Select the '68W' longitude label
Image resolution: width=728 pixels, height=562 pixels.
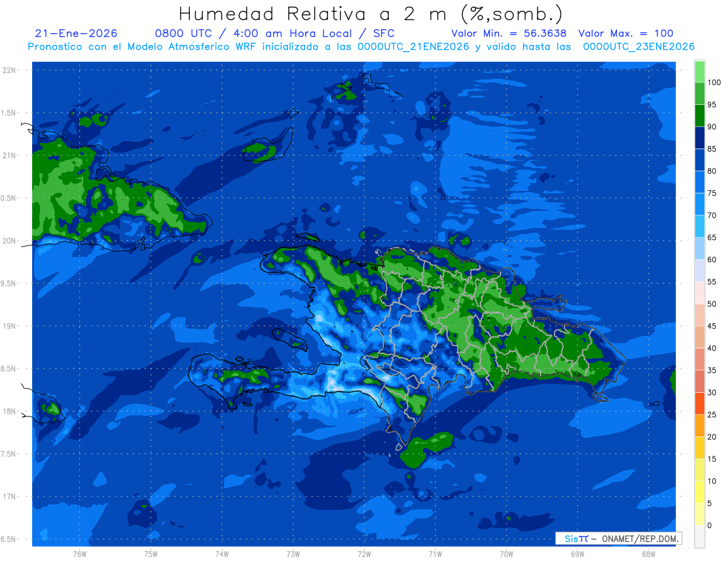tap(649, 554)
